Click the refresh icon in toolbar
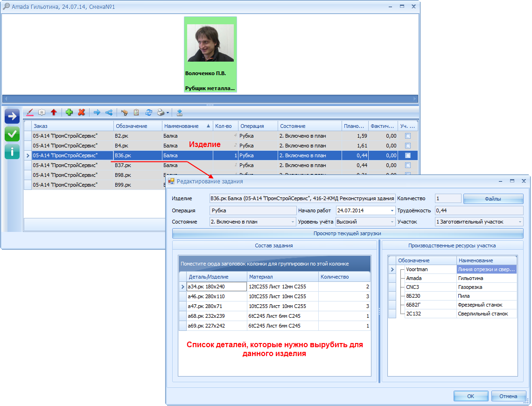Viewport: 532px width, 406px height. click(149, 112)
